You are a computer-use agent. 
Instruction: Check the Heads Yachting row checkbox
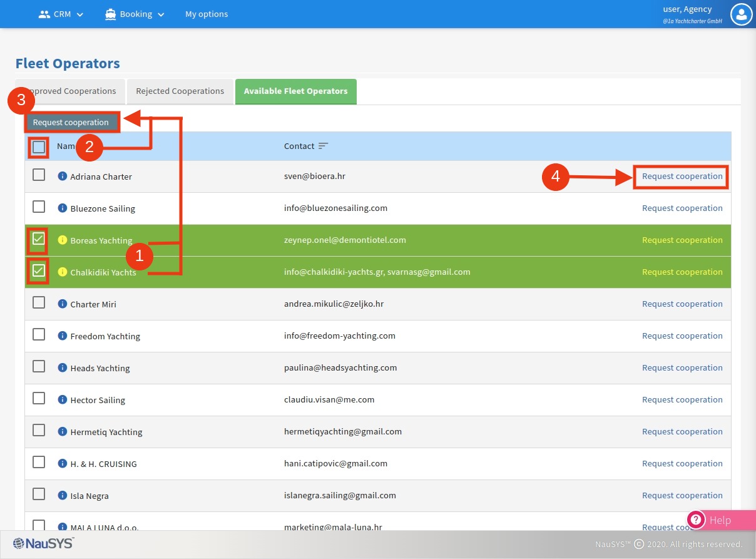39,366
